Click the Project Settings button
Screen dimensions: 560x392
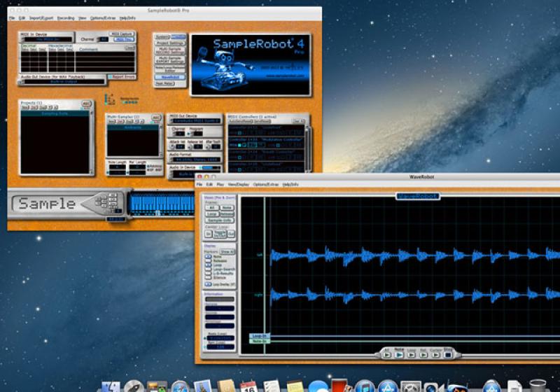tap(169, 43)
